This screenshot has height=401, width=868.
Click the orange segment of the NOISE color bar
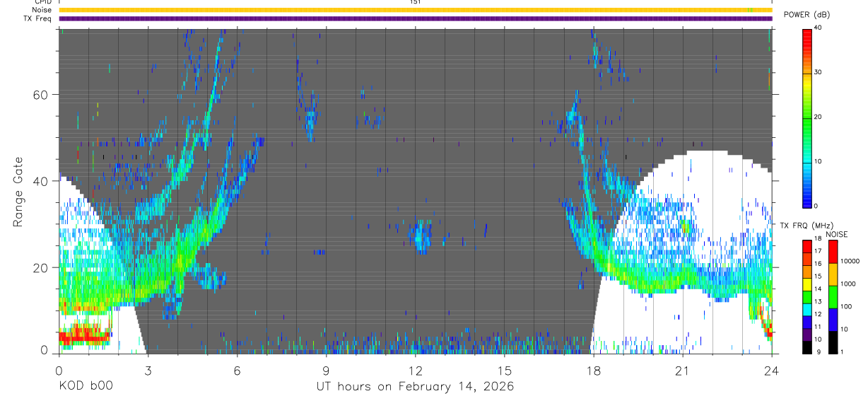833,274
